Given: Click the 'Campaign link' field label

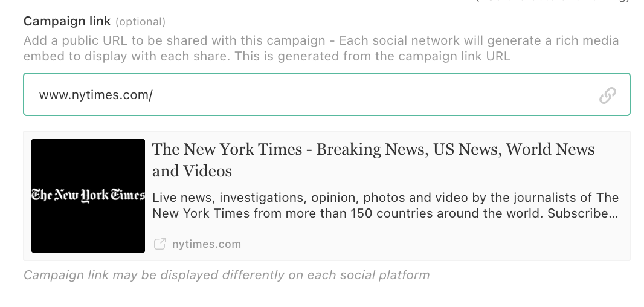Looking at the screenshot, I should (67, 21).
